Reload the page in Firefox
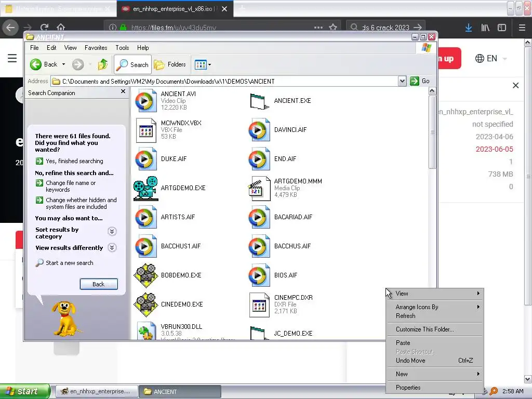 [44, 27]
